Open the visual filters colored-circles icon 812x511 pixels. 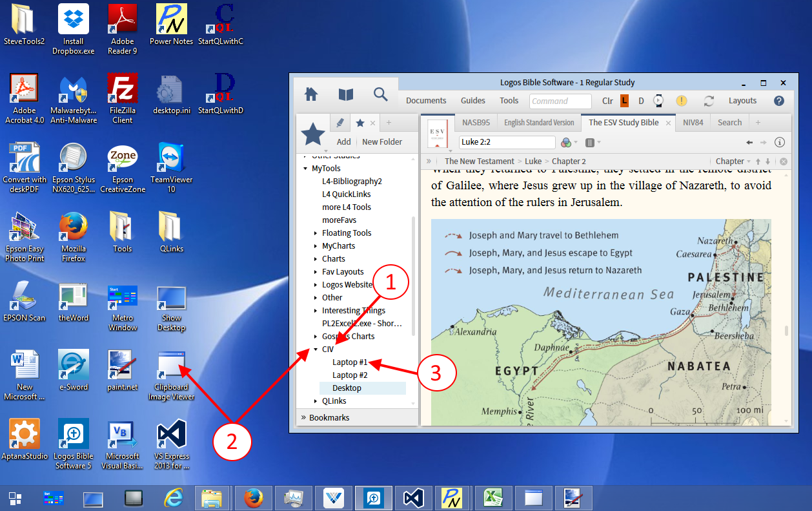click(566, 142)
